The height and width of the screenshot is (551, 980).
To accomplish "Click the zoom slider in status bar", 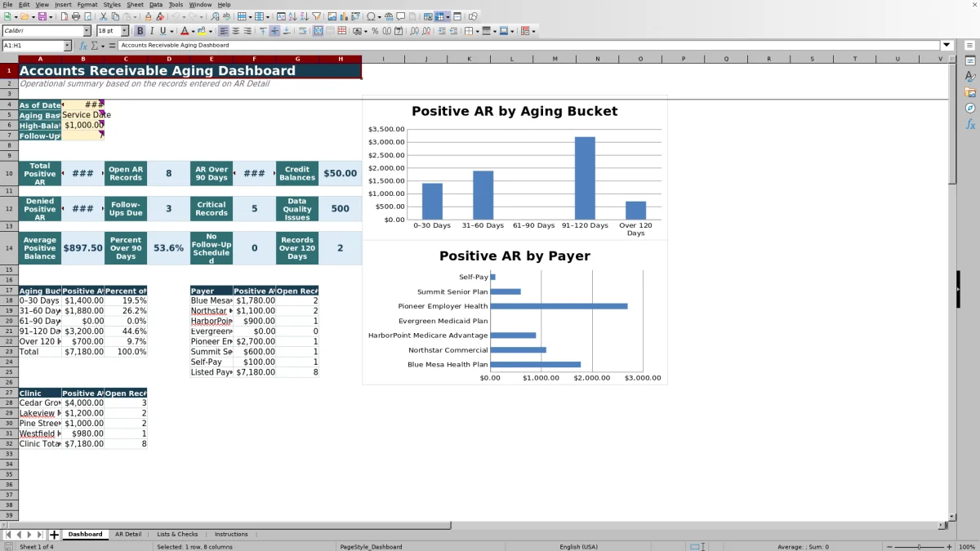I will [x=919, y=547].
